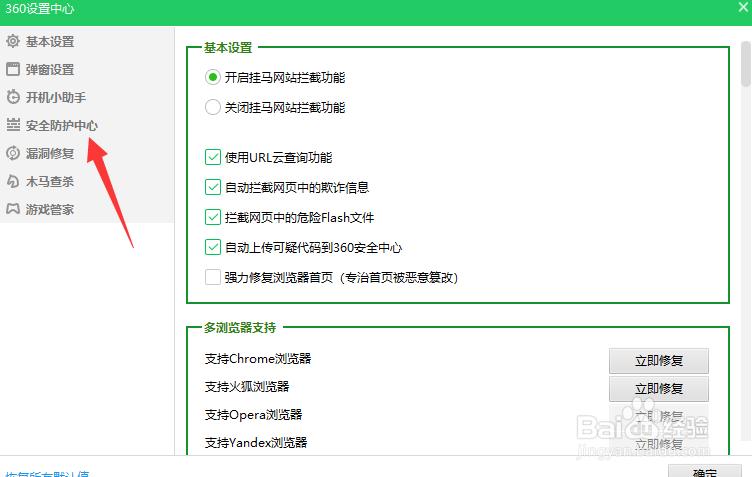This screenshot has width=752, height=477.
Task: Click the 确定 button
Action: point(705,471)
